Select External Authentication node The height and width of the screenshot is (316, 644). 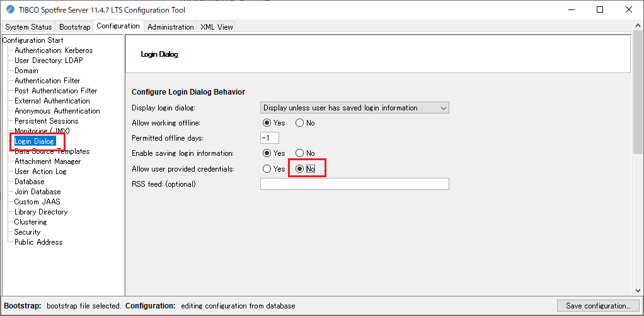point(52,101)
